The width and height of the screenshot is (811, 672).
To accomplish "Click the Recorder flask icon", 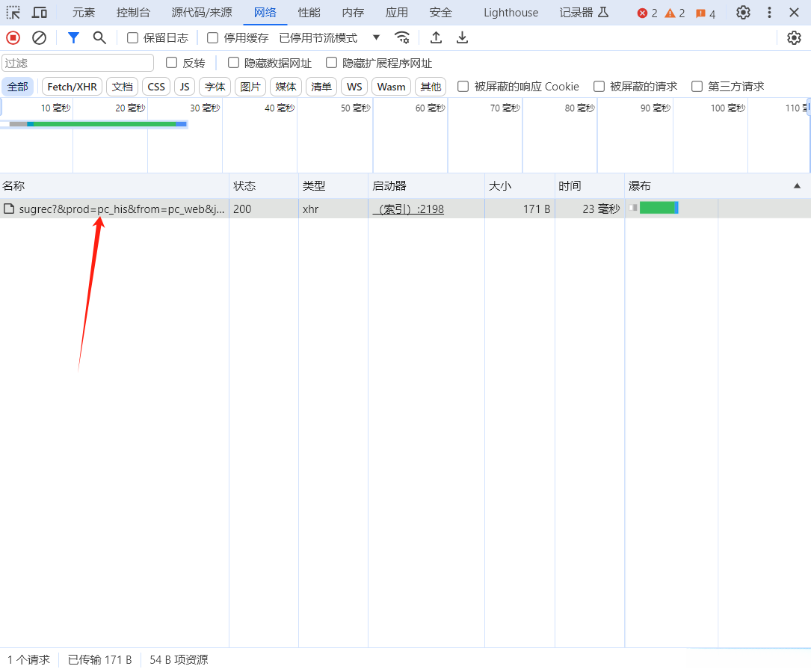I will [x=603, y=13].
